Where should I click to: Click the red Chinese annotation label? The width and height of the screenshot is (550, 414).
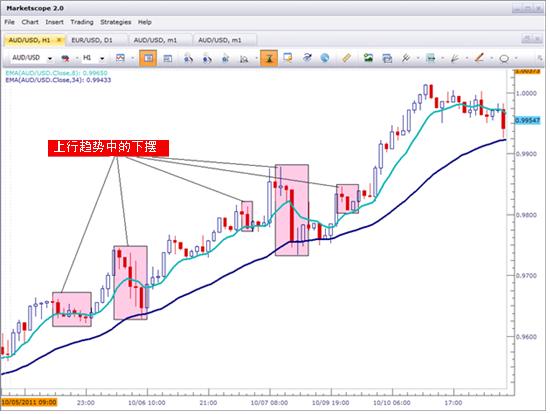[108, 148]
